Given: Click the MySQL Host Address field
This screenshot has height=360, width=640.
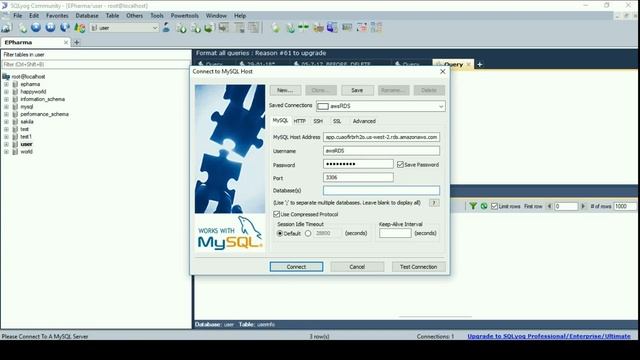Looking at the screenshot, I should click(381, 137).
